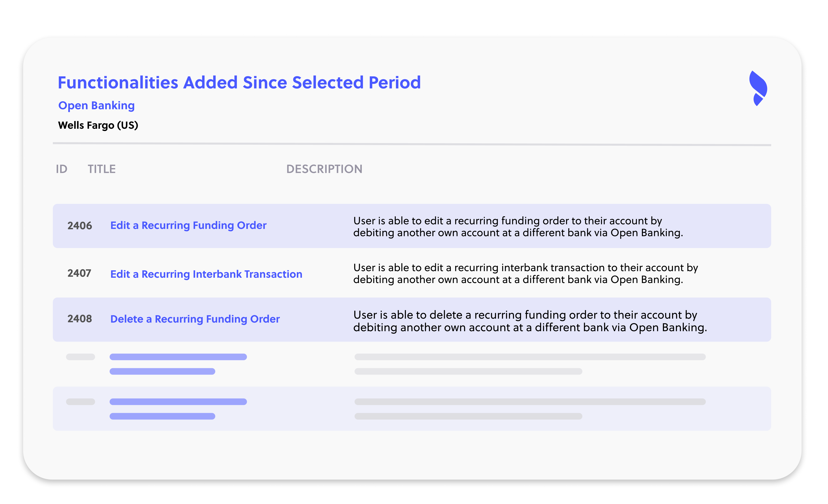Click the description of edit recurring funding order
Screen dimensions: 828x504
[x=518, y=227]
